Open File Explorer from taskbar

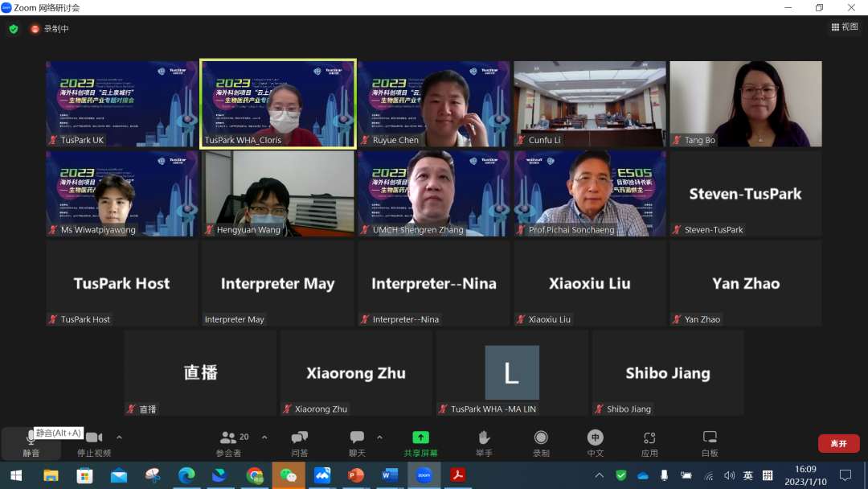[x=51, y=475]
